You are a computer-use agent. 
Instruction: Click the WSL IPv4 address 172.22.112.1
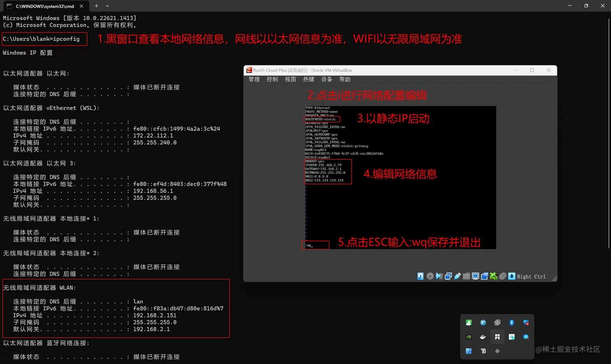[153, 136]
